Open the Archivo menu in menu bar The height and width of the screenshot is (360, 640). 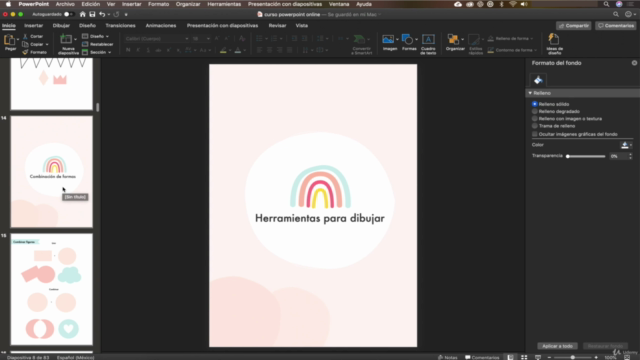(65, 4)
